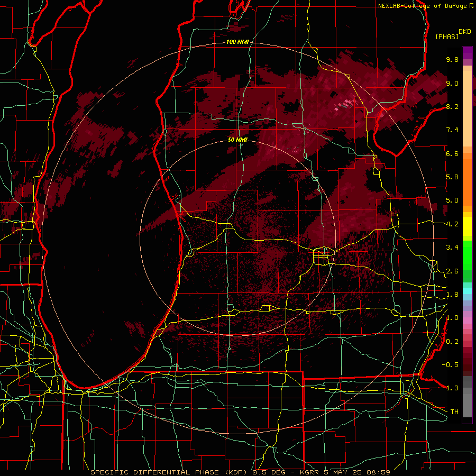
Task: Click the yellow segment of the color bar
Action: coord(467,226)
